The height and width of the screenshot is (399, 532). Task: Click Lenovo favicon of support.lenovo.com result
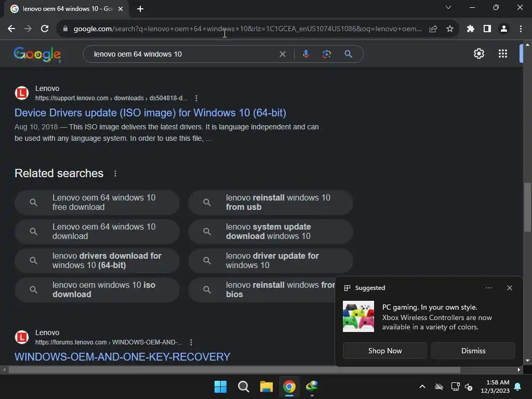[22, 93]
